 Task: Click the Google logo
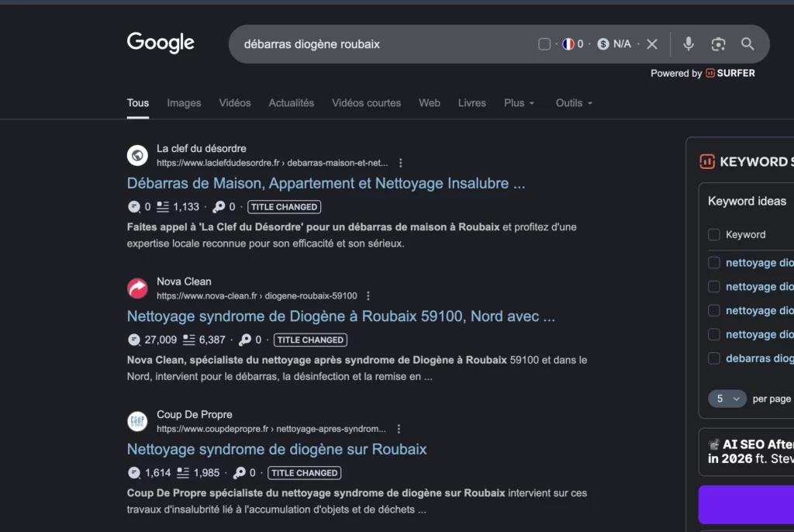[161, 43]
